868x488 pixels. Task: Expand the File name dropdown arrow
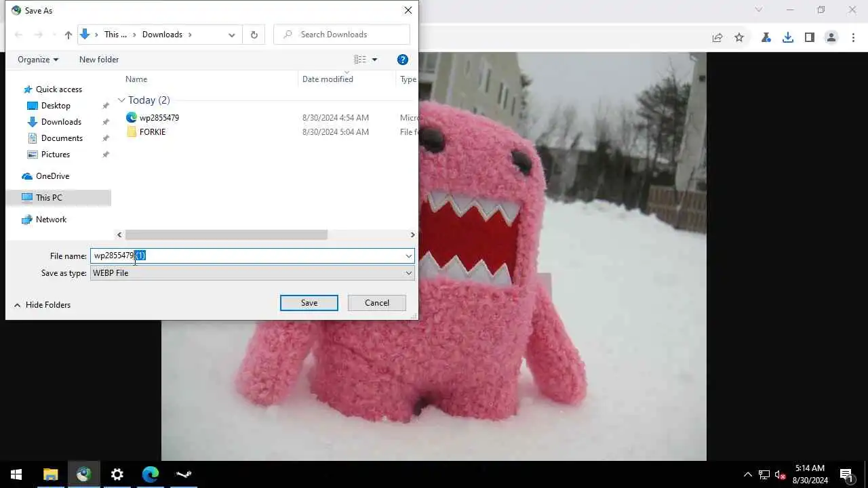(409, 256)
